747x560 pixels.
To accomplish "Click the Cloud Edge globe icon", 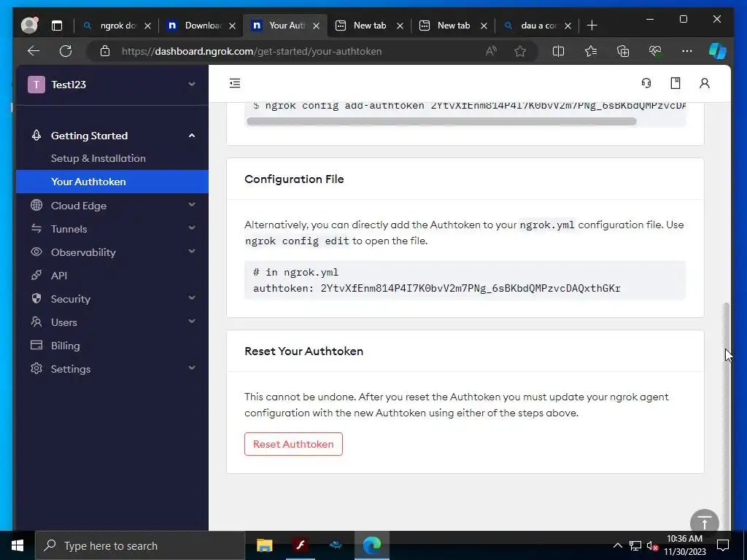I will point(36,205).
